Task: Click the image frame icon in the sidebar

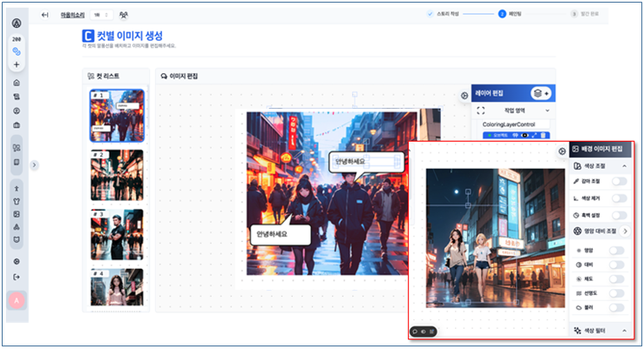Action: (17, 214)
